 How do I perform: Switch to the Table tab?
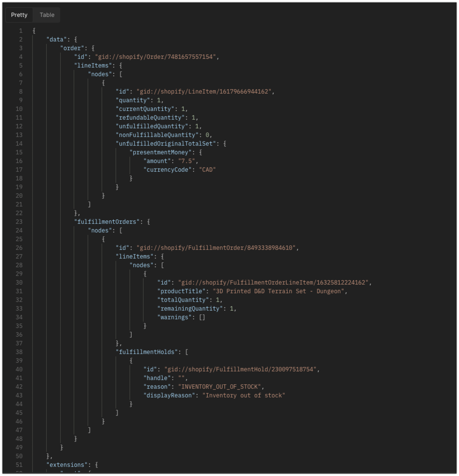pyautogui.click(x=47, y=15)
